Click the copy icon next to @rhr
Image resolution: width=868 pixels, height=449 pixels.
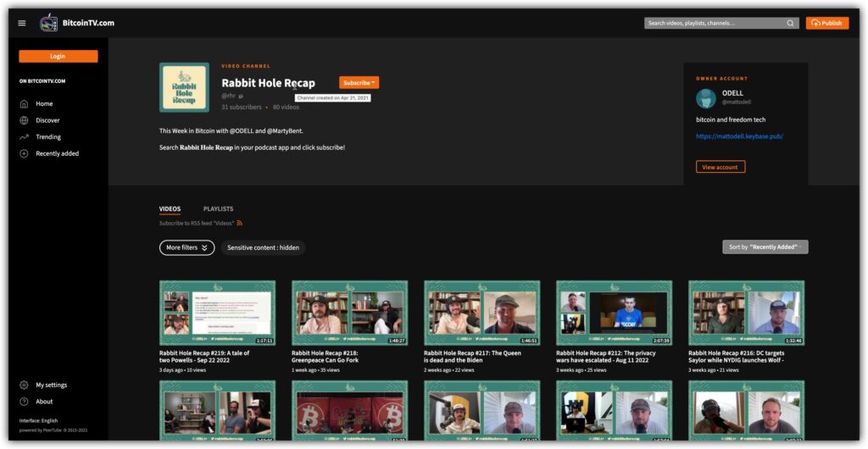(241, 97)
